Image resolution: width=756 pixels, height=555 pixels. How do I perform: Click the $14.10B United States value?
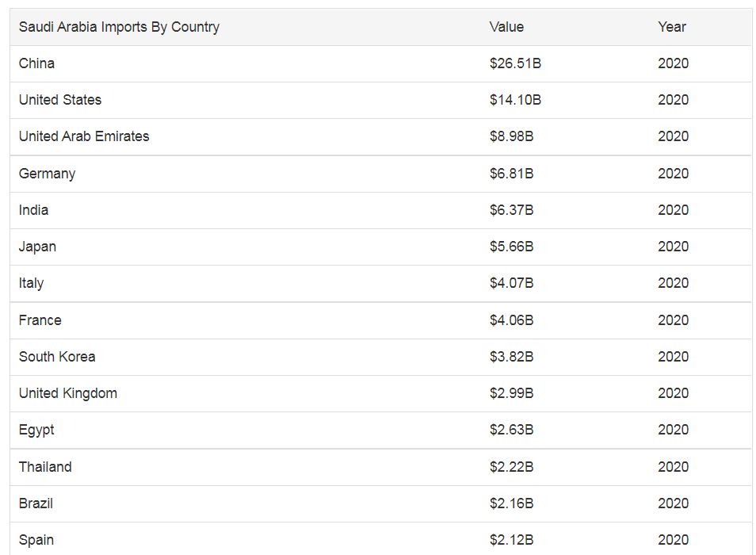(515, 100)
